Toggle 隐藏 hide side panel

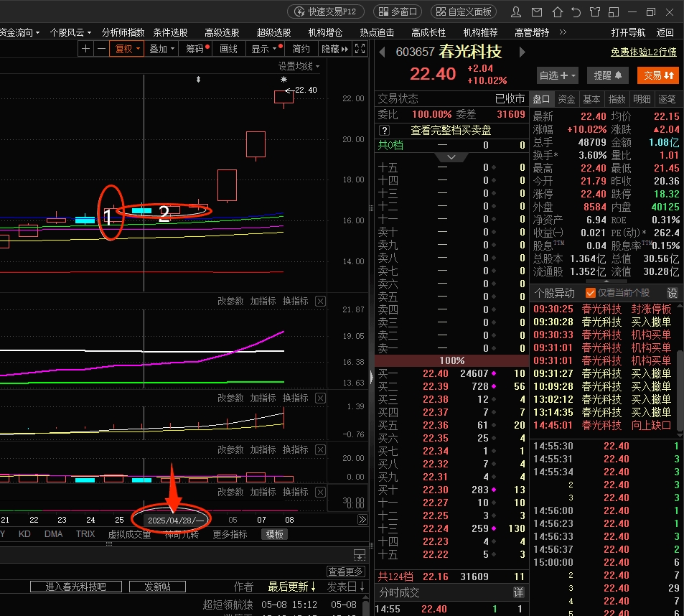coord(334,49)
